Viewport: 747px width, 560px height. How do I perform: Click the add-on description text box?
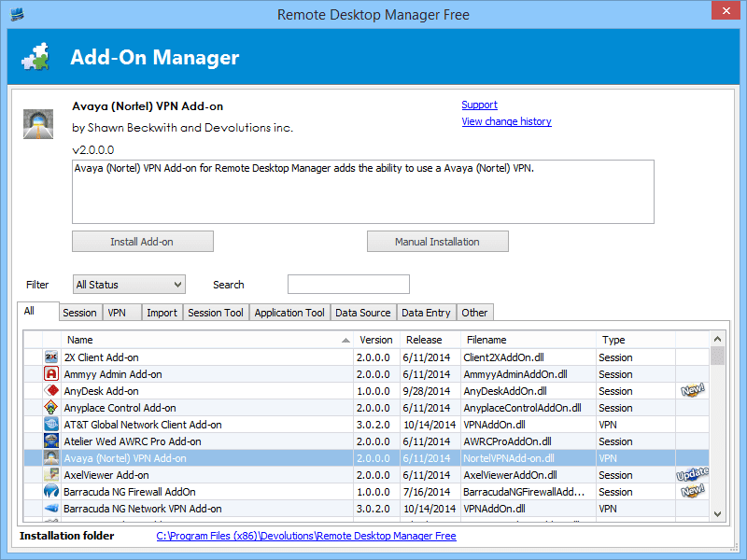tap(363, 192)
